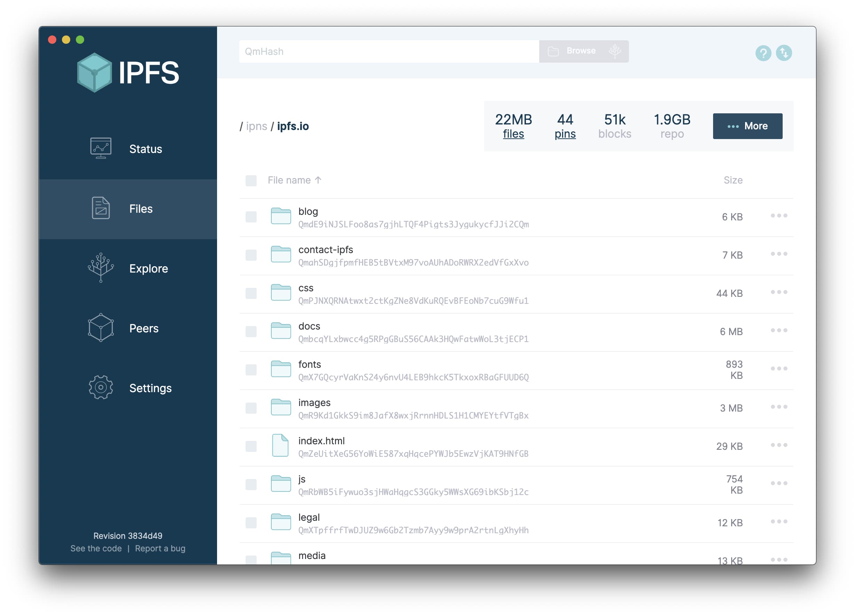
Task: Open the Settings gear icon
Action: 99,388
